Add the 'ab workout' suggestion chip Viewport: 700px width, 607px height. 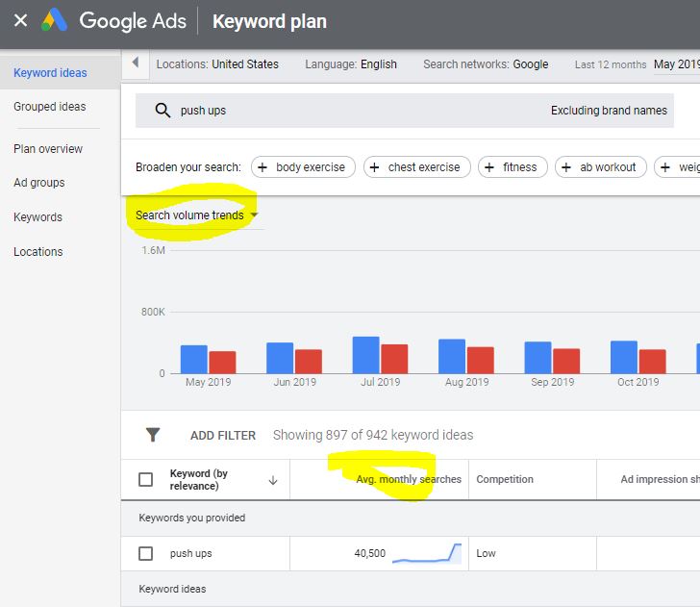(x=600, y=167)
